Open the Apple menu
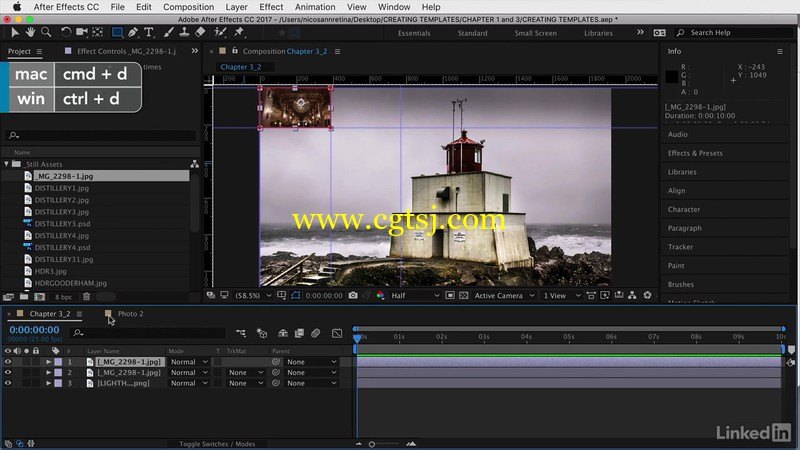 (x=17, y=7)
